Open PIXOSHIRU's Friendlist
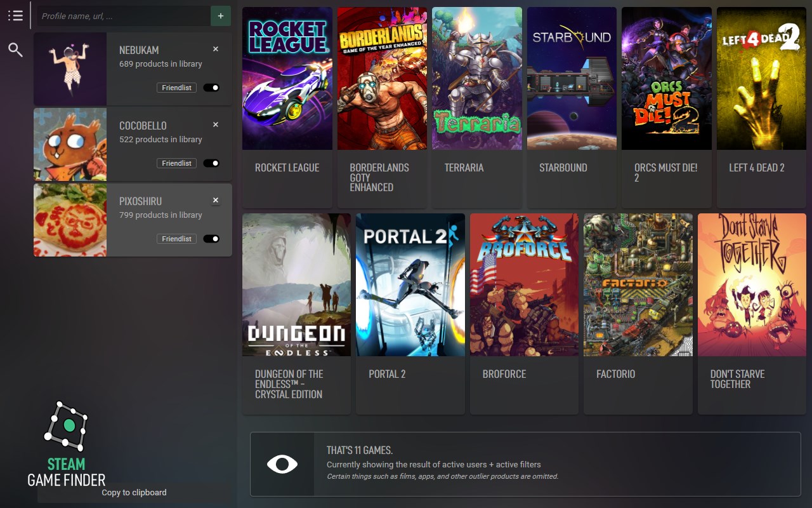812x508 pixels. (x=176, y=239)
